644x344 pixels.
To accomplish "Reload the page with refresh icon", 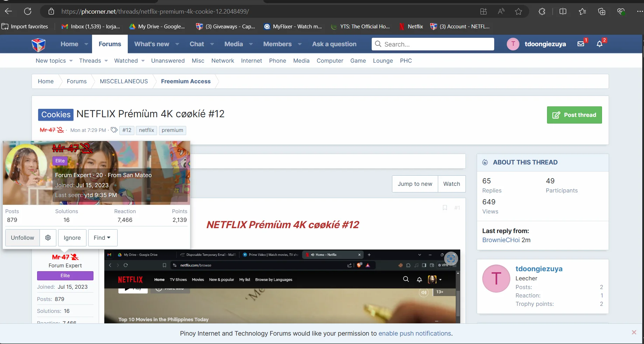I will (x=28, y=12).
